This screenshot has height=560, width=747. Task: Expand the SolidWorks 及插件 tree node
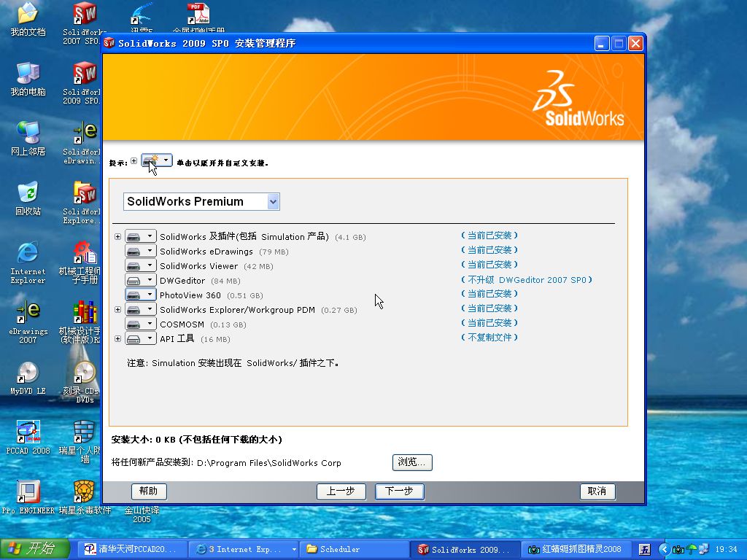117,237
